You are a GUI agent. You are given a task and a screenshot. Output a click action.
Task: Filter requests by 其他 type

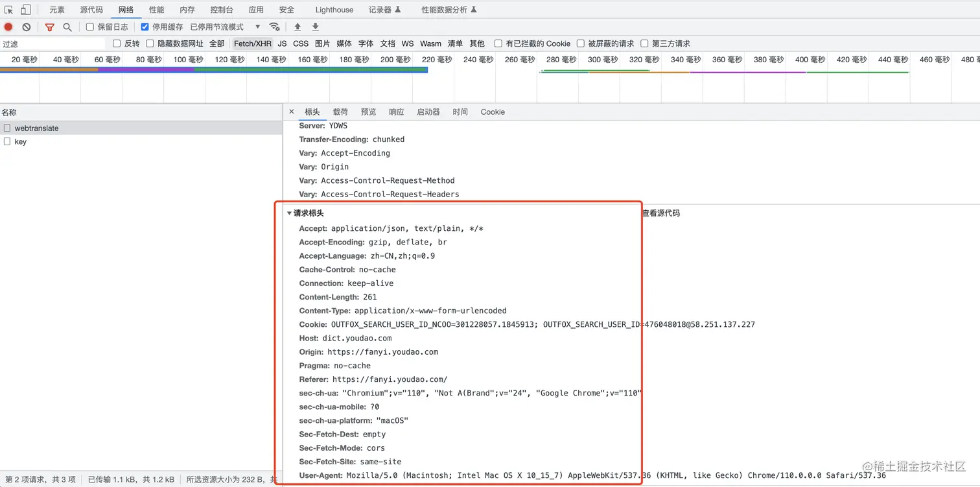coord(477,43)
